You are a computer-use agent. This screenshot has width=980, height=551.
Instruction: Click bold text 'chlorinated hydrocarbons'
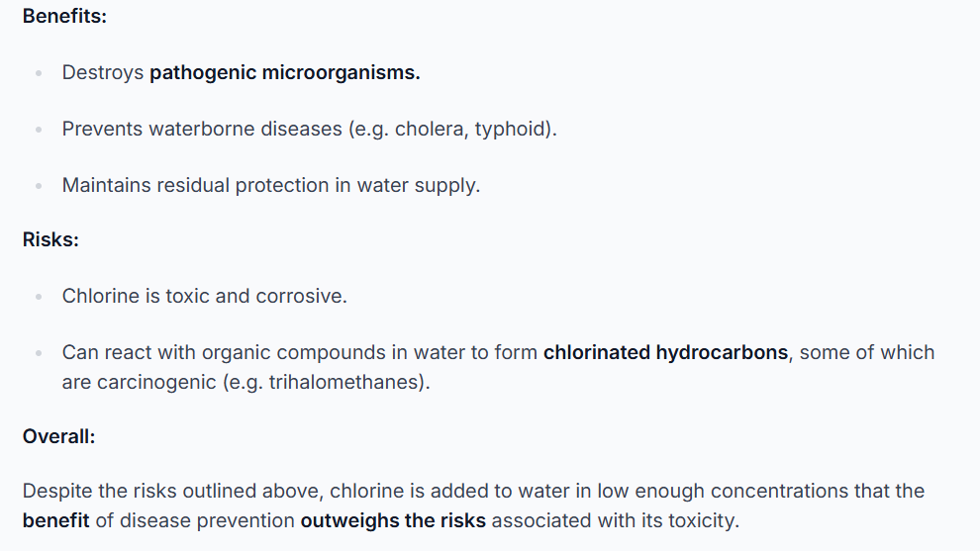click(665, 352)
